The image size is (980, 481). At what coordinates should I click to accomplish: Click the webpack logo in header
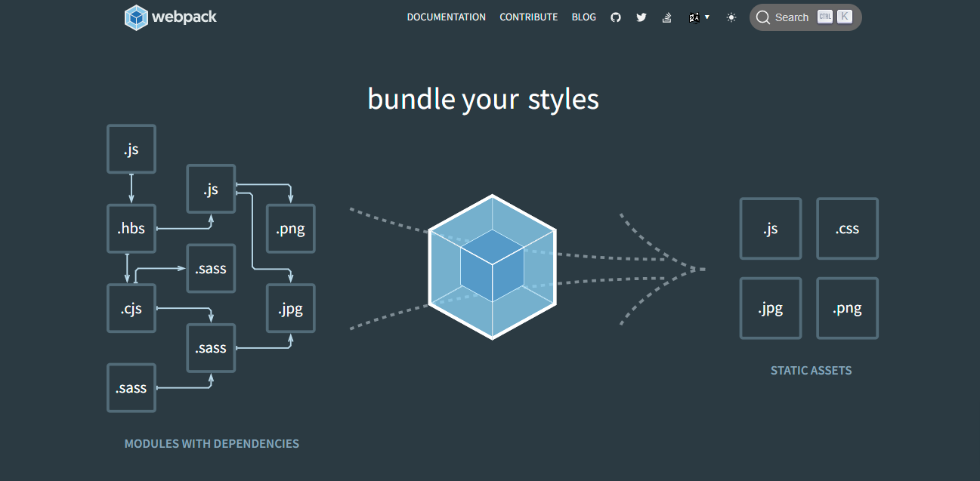coord(171,17)
